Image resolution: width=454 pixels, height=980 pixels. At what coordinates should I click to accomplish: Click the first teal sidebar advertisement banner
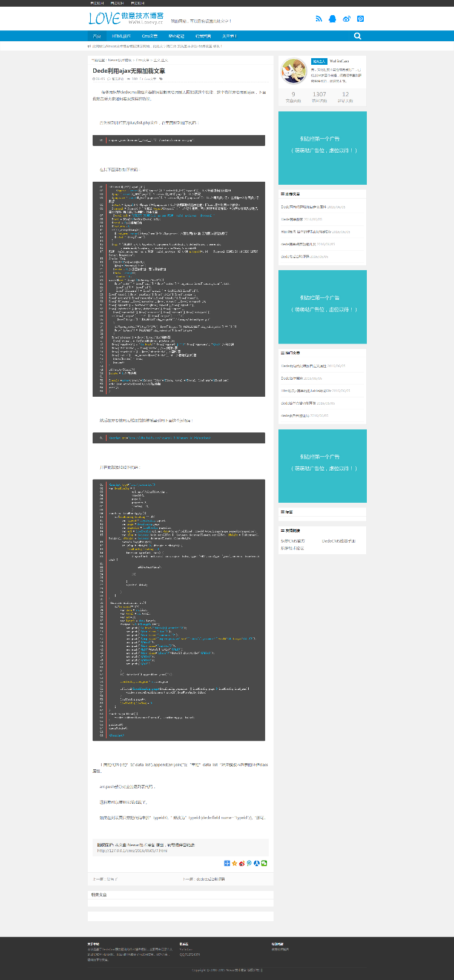click(x=322, y=148)
